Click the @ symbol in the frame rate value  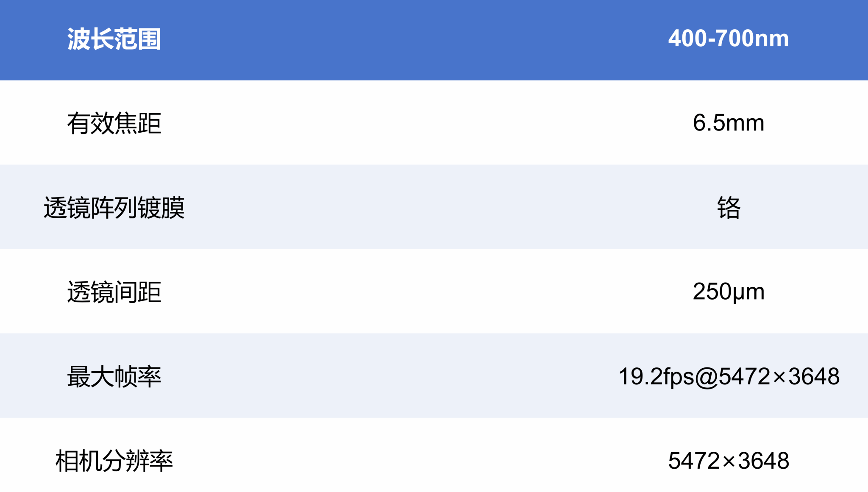(x=706, y=377)
